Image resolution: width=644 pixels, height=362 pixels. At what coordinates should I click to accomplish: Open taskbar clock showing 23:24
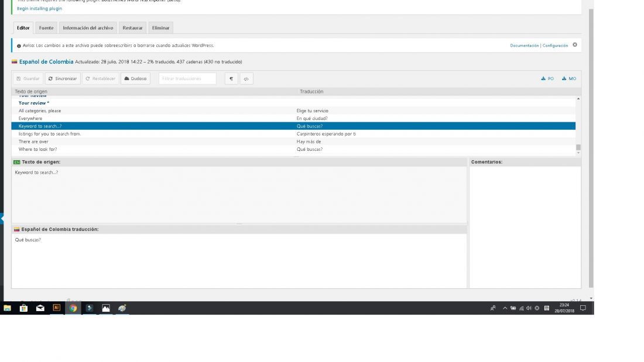tap(564, 308)
